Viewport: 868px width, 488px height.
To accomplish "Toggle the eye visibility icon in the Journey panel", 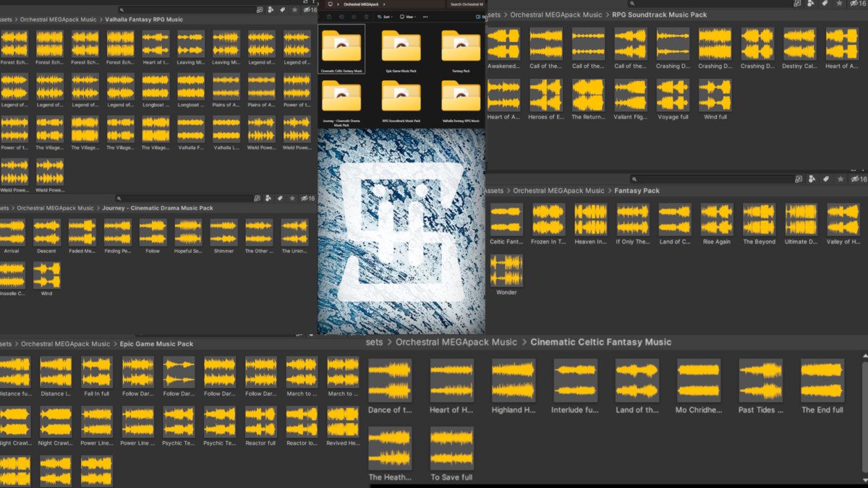I will pyautogui.click(x=306, y=197).
